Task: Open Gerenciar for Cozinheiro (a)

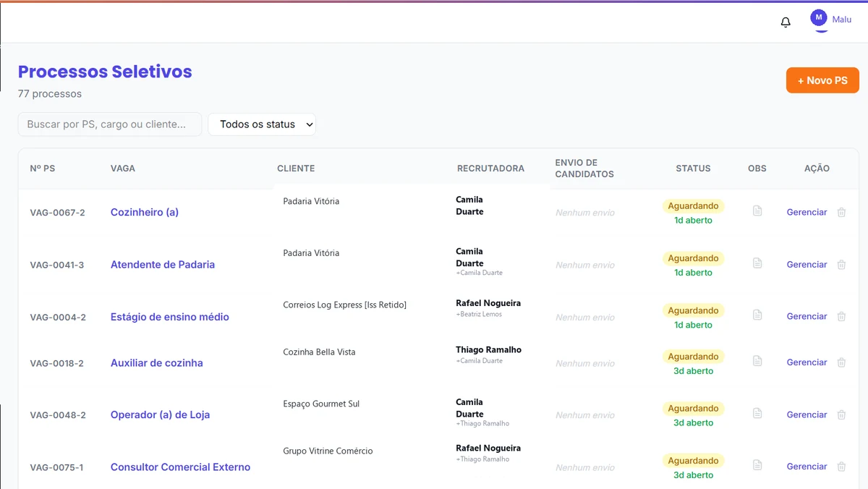Action: tap(807, 212)
